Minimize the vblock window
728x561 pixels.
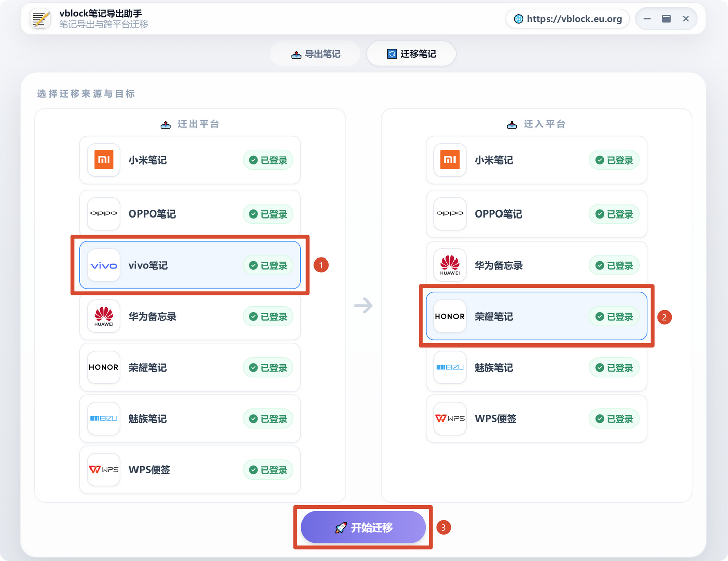point(647,19)
